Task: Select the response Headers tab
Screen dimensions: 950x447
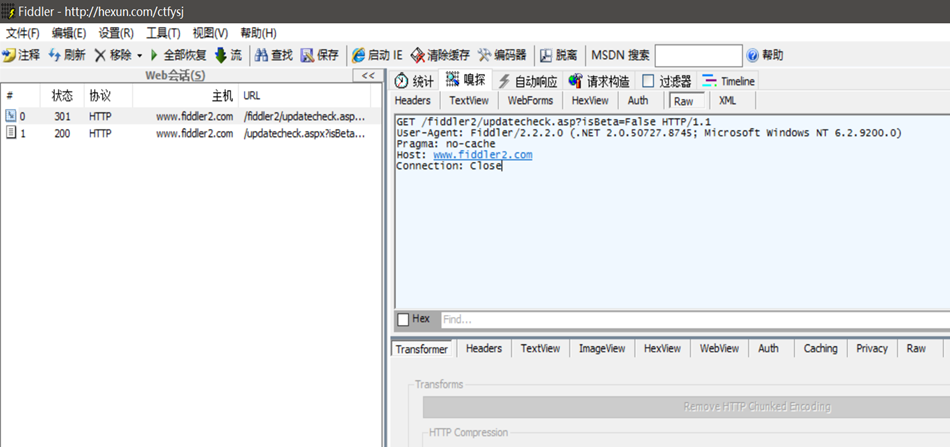Action: tap(484, 348)
